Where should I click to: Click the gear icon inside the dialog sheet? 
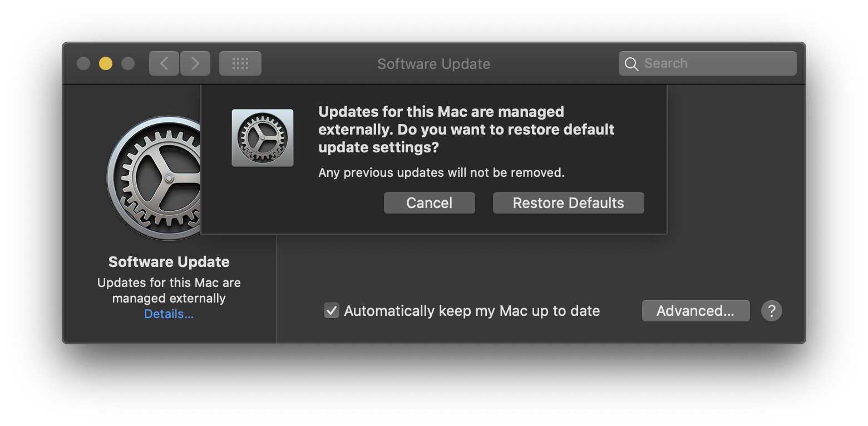pos(263,137)
